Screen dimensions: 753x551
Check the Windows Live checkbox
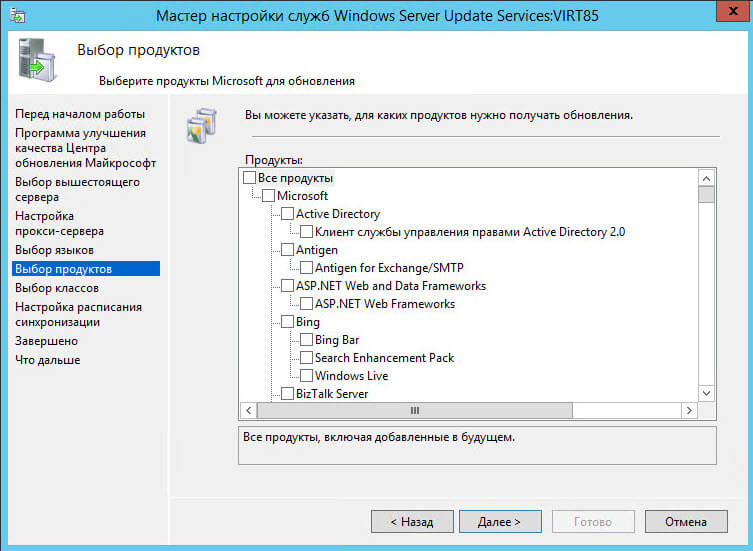(x=306, y=376)
